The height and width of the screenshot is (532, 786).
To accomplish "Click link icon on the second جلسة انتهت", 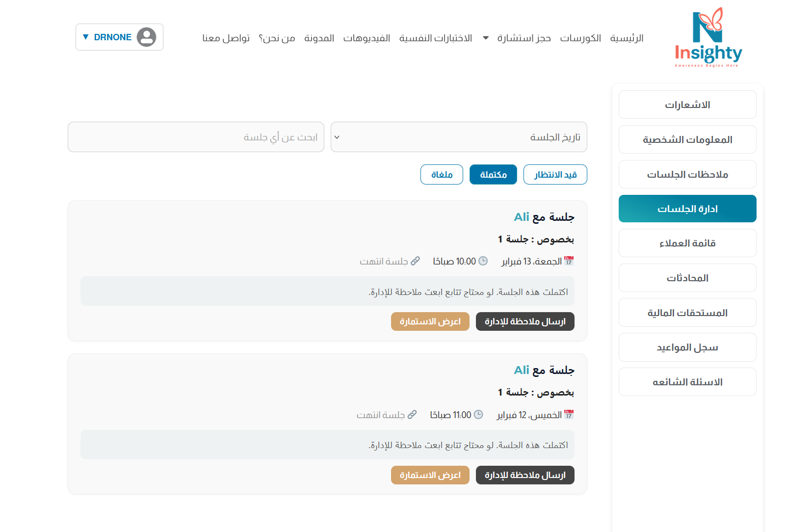I will point(412,415).
